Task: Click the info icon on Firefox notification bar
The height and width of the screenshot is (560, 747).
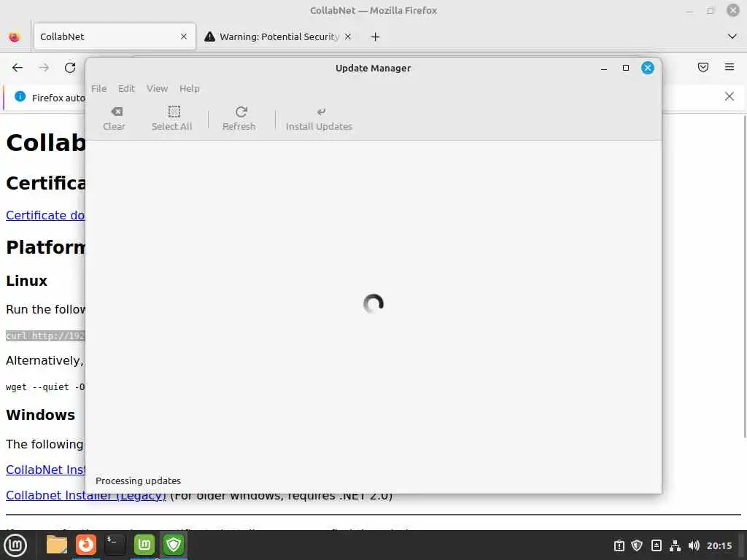Action: (x=20, y=97)
